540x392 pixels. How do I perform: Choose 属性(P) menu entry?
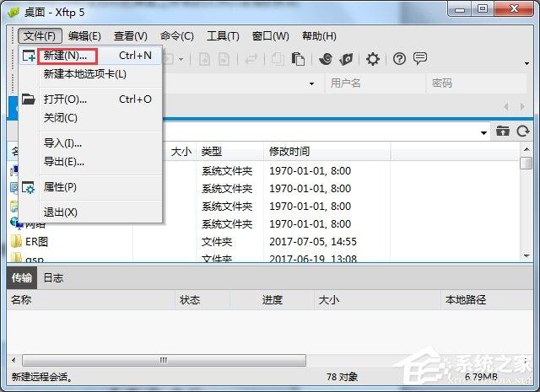pyautogui.click(x=91, y=187)
